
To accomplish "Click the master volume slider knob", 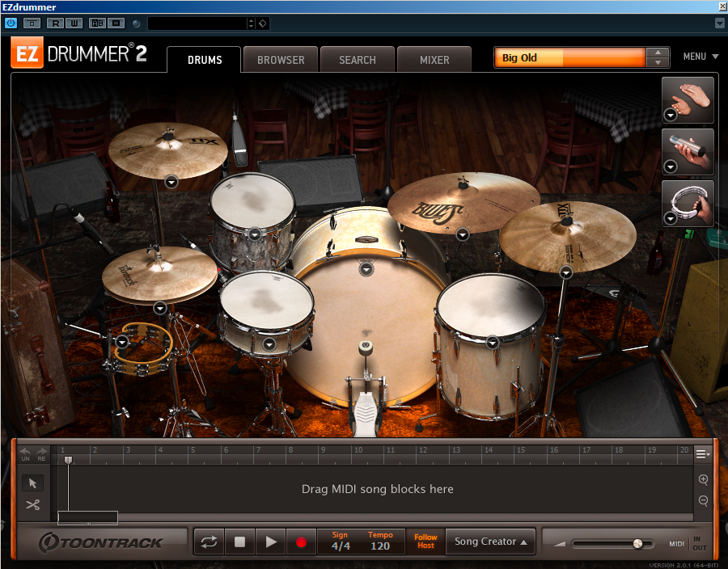I will (x=638, y=543).
